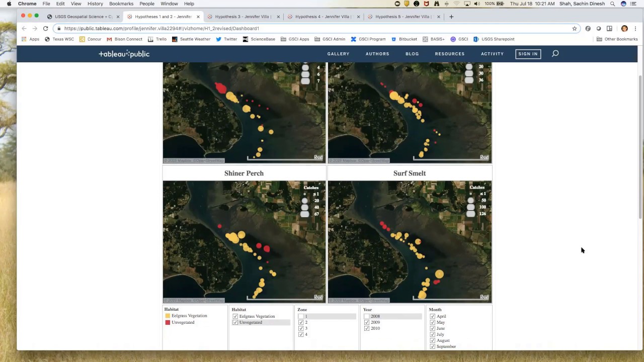Uncheck the April month checkbox
The width and height of the screenshot is (644, 362).
point(432,316)
